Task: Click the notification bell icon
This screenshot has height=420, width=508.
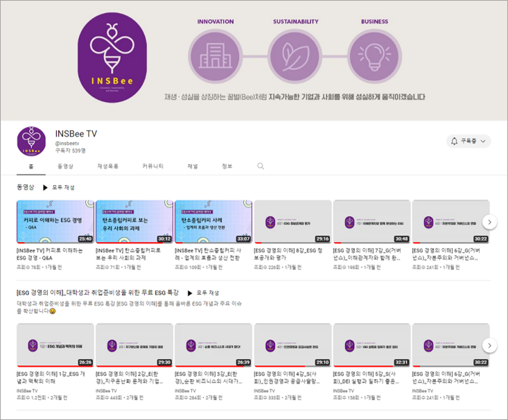Action: pyautogui.click(x=454, y=141)
